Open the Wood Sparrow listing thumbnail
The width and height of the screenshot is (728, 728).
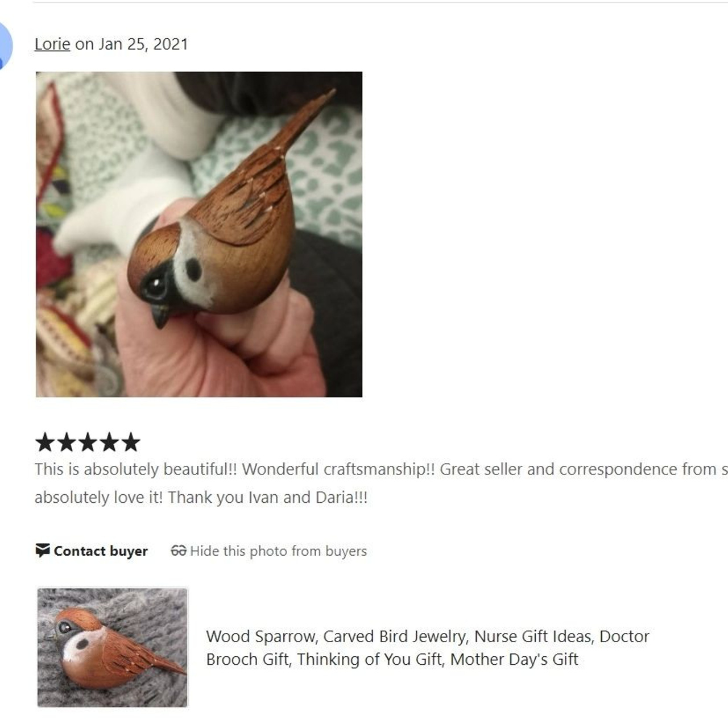click(113, 648)
